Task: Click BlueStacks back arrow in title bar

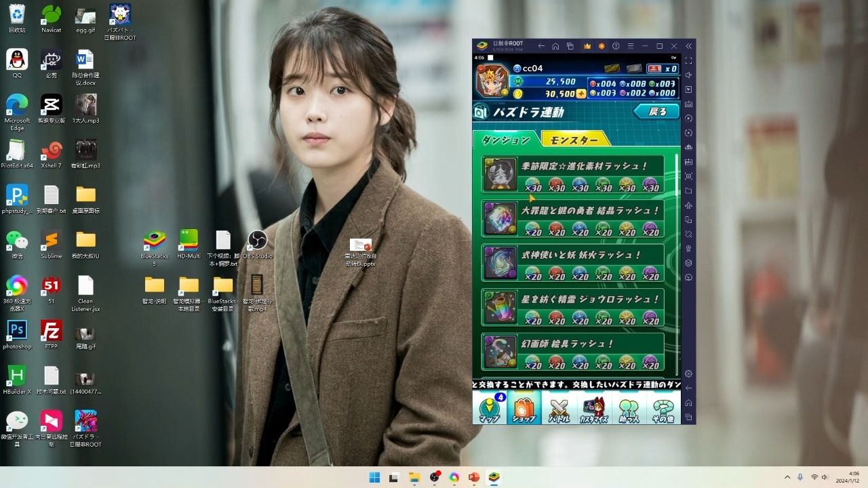Action: click(541, 46)
